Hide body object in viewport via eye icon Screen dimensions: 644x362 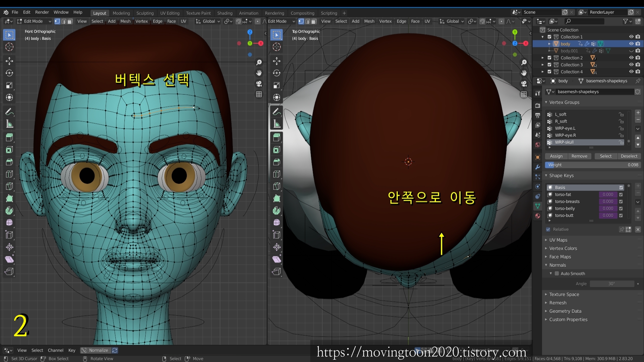coord(631,44)
